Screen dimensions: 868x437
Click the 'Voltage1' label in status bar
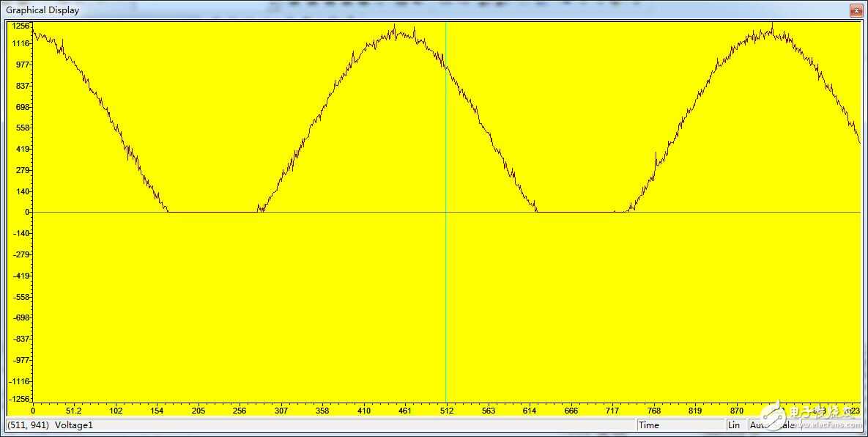[74, 425]
